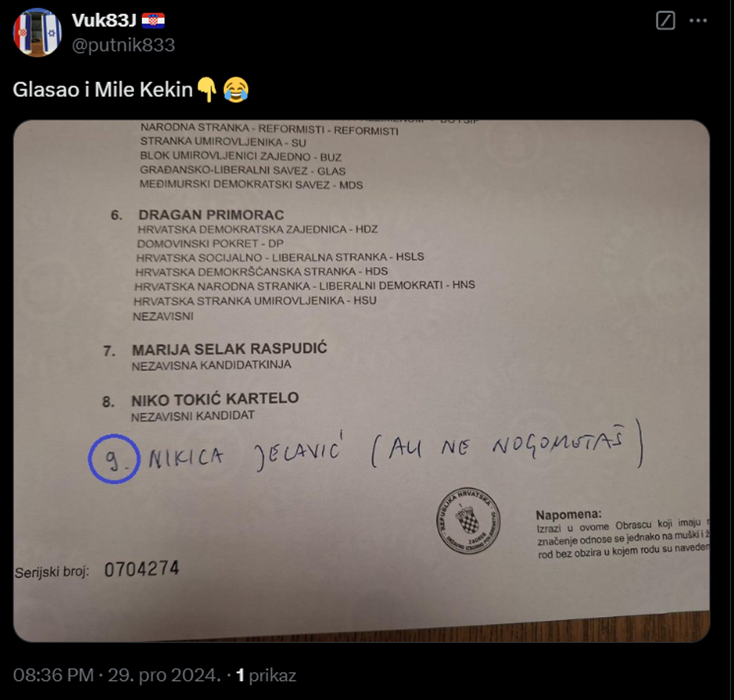The width and height of the screenshot is (734, 700).
Task: Click the Glasao i Mile Kekin text
Action: [x=102, y=89]
